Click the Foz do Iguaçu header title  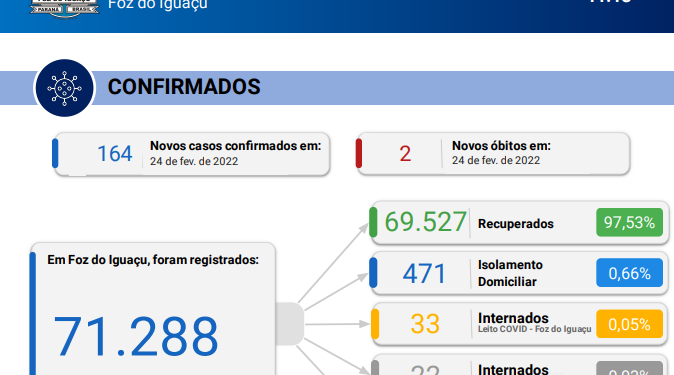coord(157,5)
